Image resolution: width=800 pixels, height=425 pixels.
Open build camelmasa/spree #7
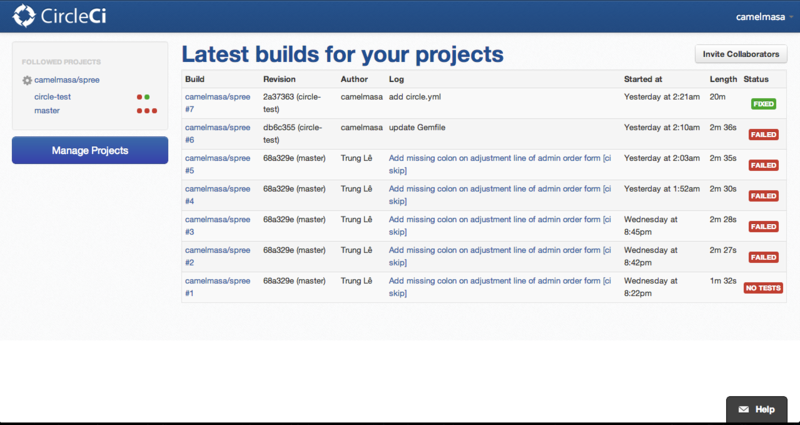click(218, 103)
